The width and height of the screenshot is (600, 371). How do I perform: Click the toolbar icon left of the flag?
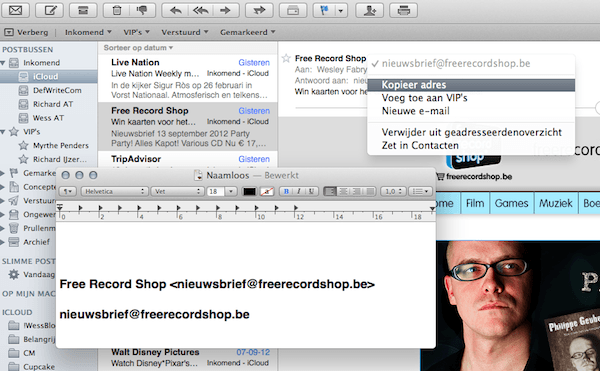293,10
